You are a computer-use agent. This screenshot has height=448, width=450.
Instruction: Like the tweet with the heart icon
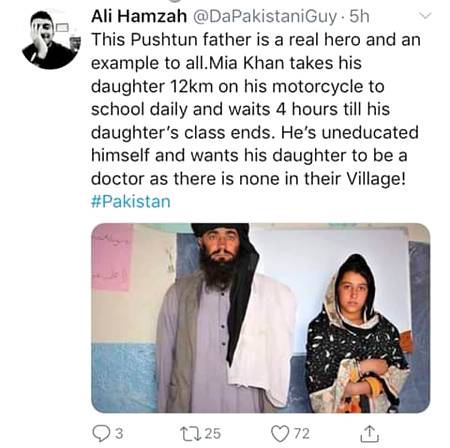click(x=280, y=434)
